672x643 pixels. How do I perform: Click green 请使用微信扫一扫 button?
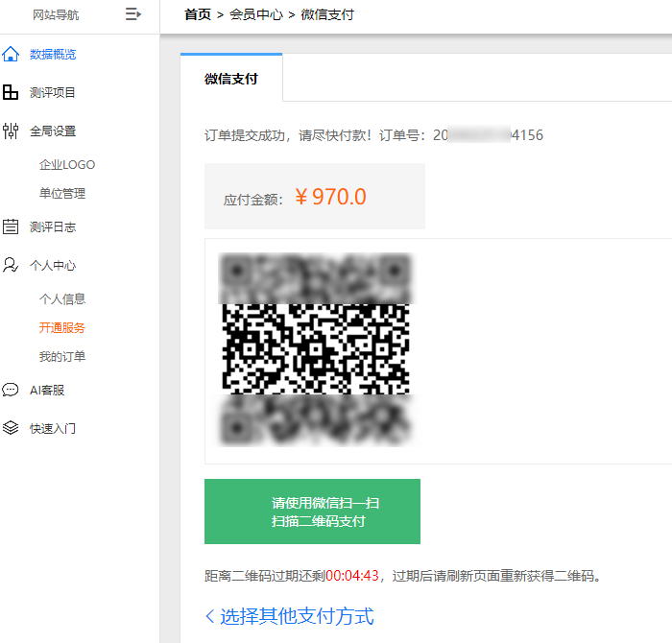(312, 512)
